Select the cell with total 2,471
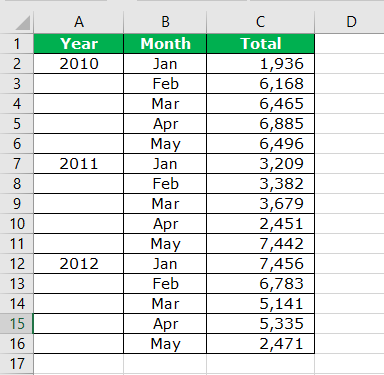This screenshot has height=375, width=384. pyautogui.click(x=261, y=344)
